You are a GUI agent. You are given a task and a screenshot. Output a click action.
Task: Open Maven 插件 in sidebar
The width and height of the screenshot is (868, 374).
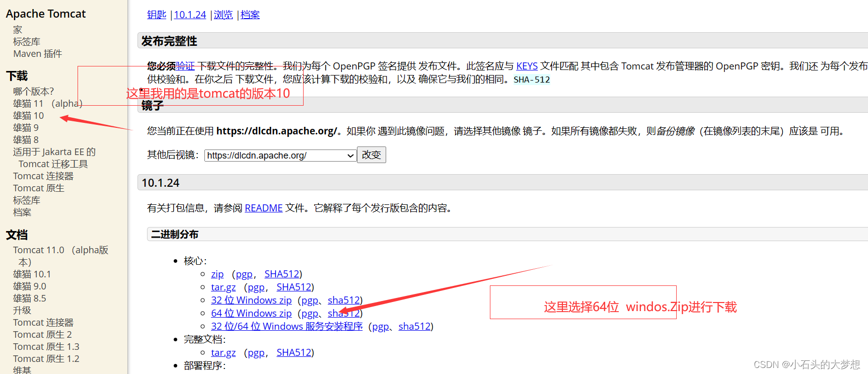click(x=38, y=54)
